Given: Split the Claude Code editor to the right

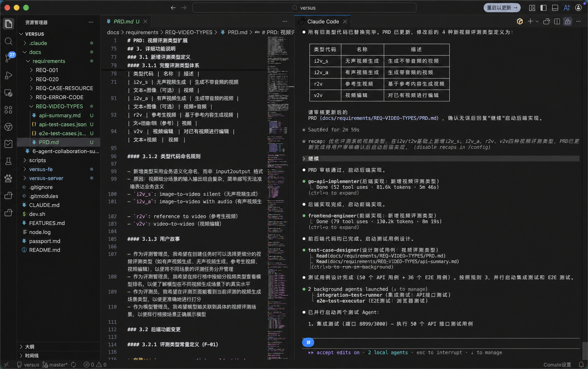Looking at the screenshot, I should tap(557, 22).
